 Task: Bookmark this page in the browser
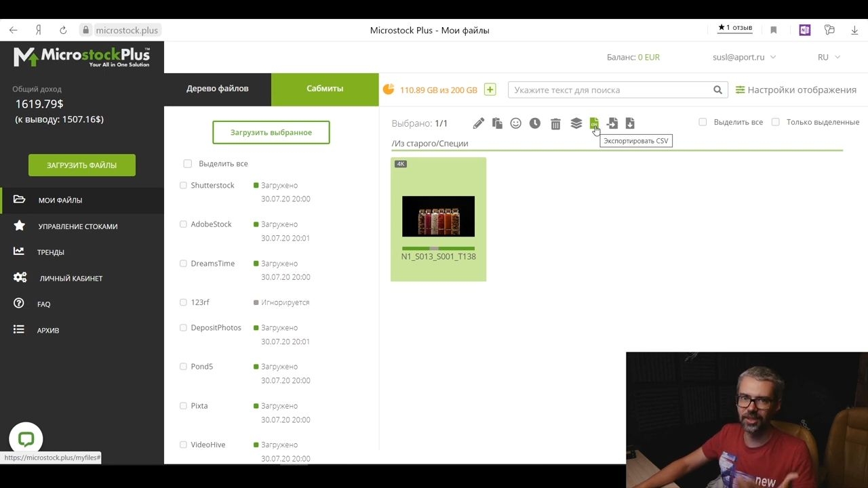tap(774, 30)
